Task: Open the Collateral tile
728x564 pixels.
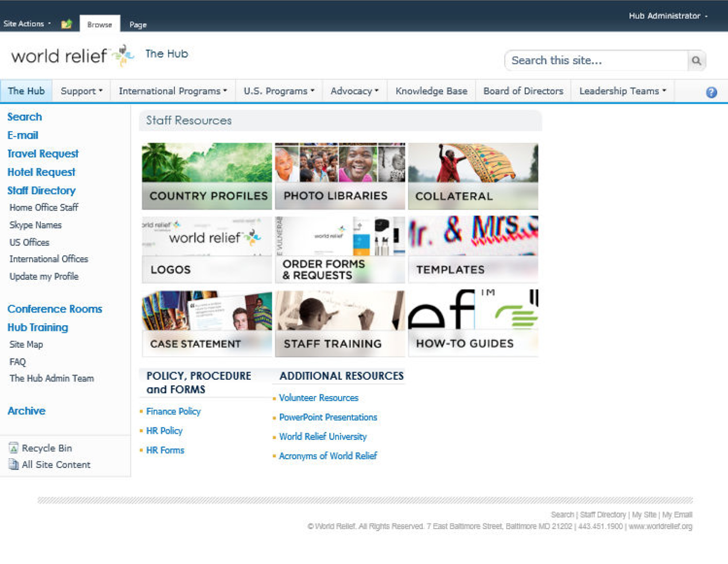Action: pyautogui.click(x=473, y=176)
